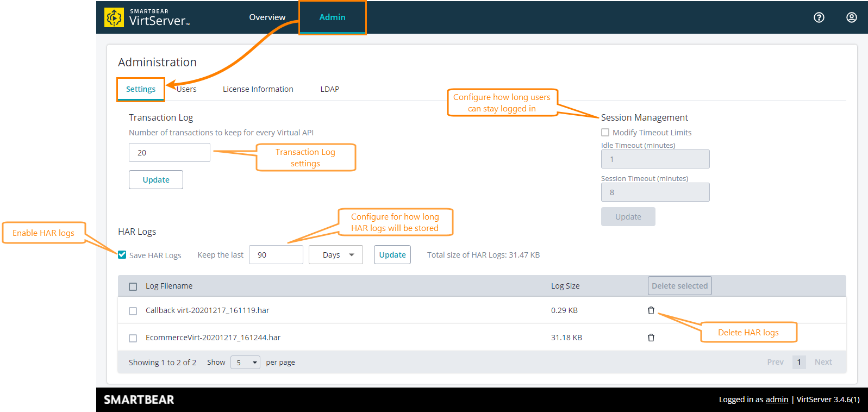Screen dimensions: 868x412
Task: Click the Log Size column header
Action: pos(565,286)
